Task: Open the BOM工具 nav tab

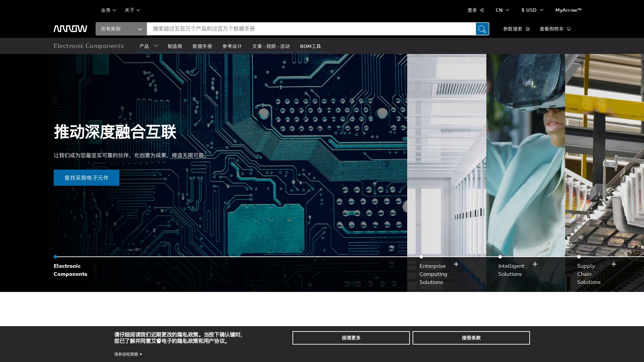Action: coord(310,46)
